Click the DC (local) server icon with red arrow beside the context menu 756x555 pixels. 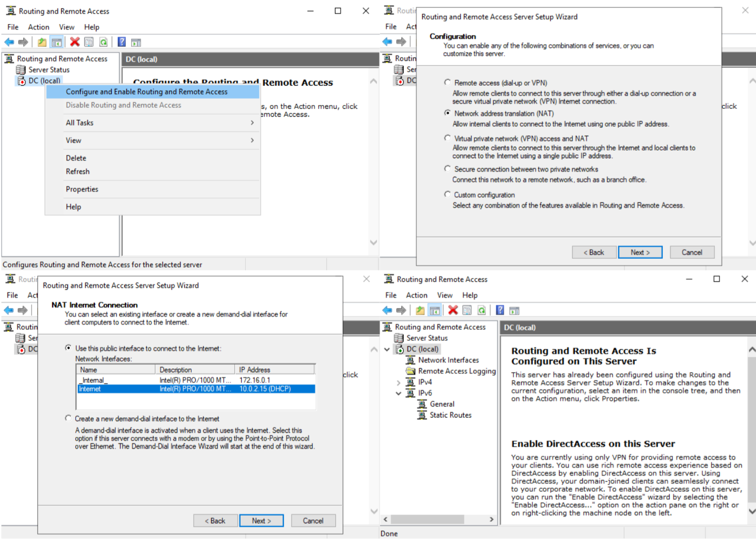(x=22, y=81)
